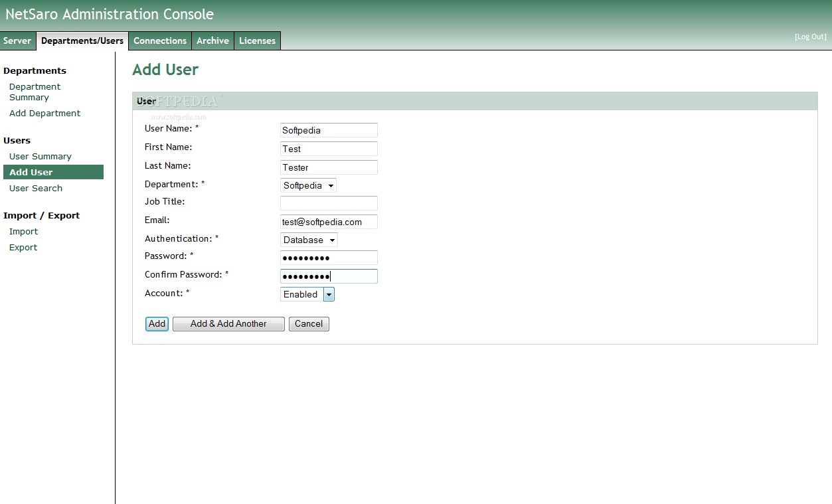Open the Account status dropdown
The width and height of the screenshot is (832, 504).
click(307, 294)
